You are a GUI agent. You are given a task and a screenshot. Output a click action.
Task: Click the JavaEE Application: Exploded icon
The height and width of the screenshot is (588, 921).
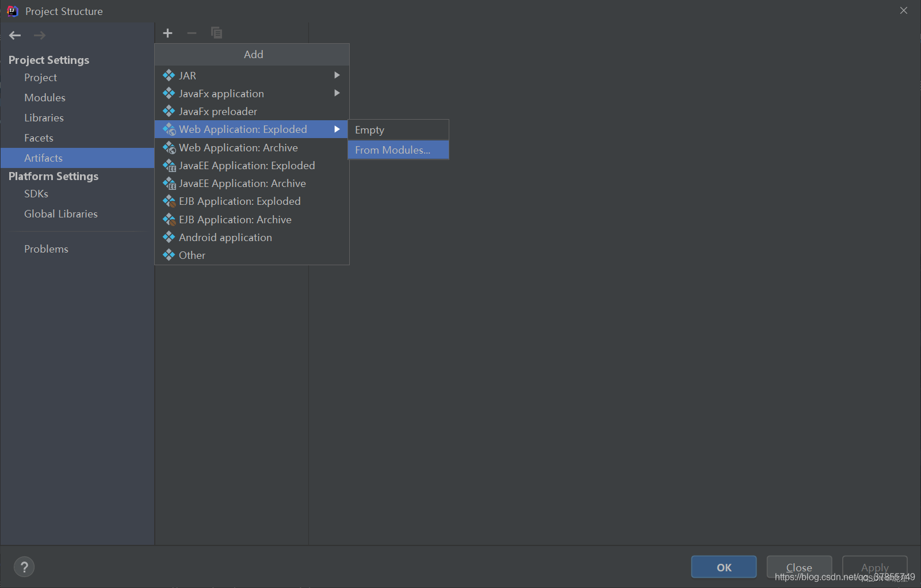169,166
